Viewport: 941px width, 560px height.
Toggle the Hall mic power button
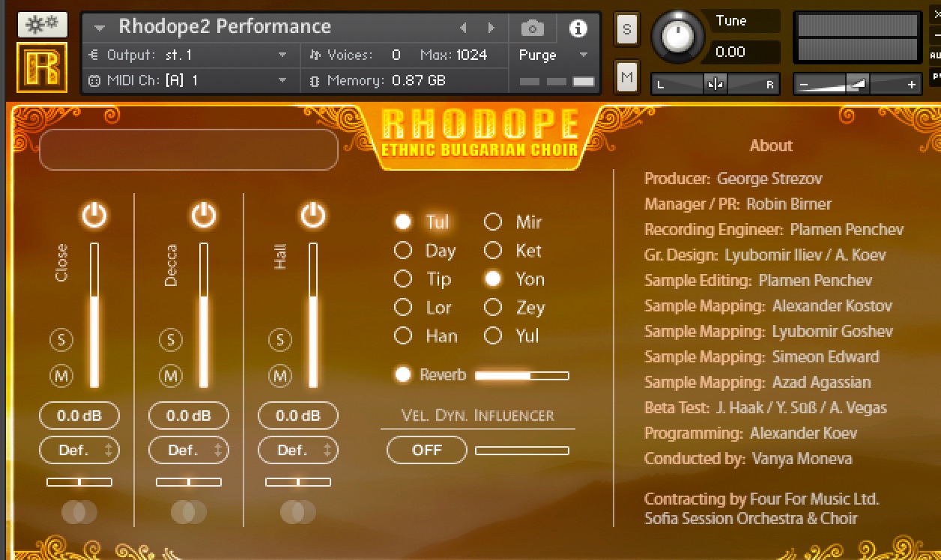[313, 216]
